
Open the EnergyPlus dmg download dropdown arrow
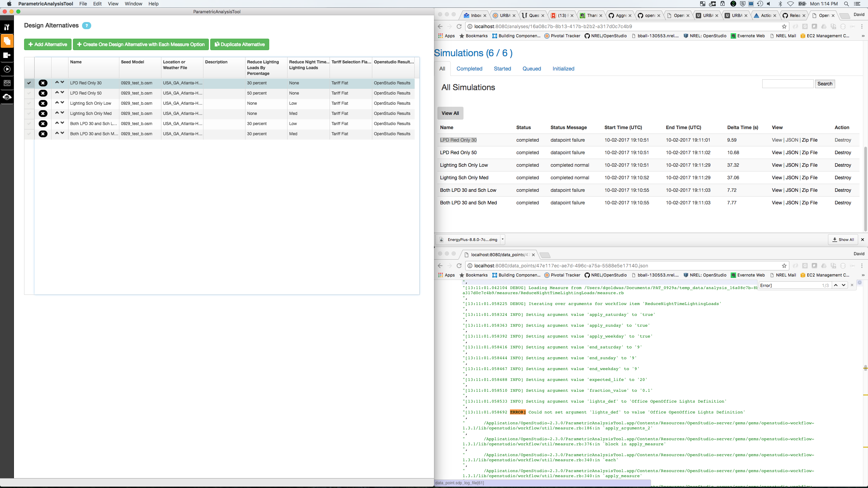(x=502, y=239)
